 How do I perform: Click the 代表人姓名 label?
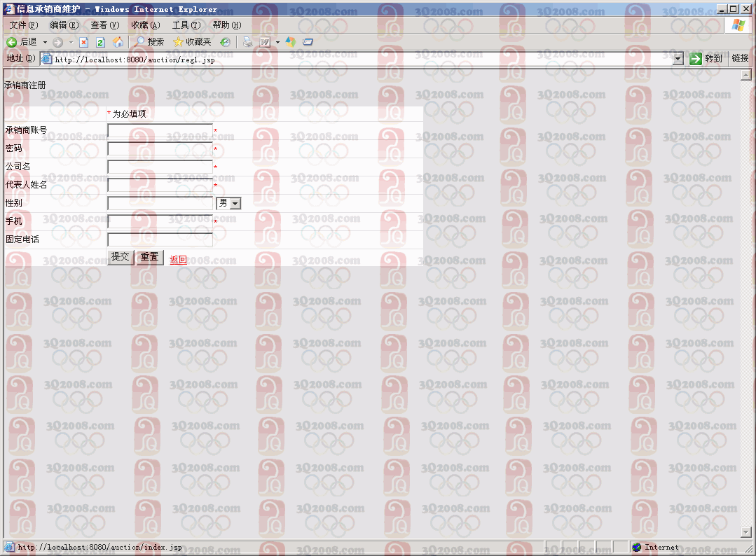tap(26, 185)
